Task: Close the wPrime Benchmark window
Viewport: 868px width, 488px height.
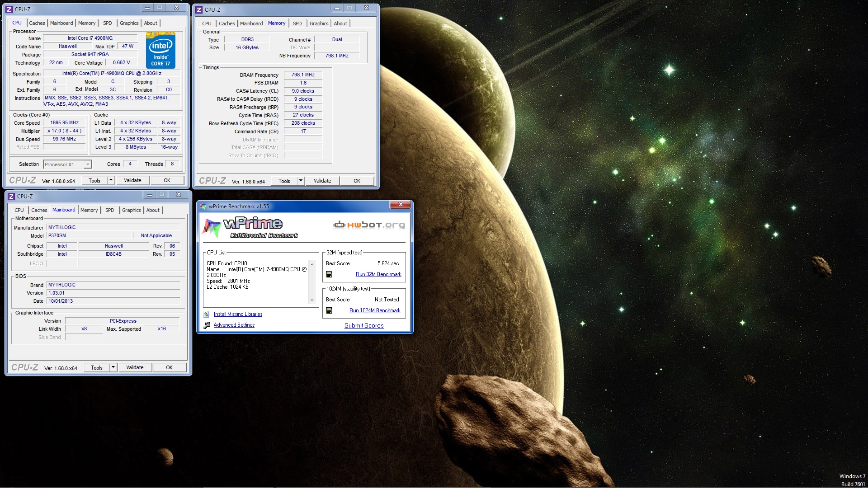Action: coord(401,205)
